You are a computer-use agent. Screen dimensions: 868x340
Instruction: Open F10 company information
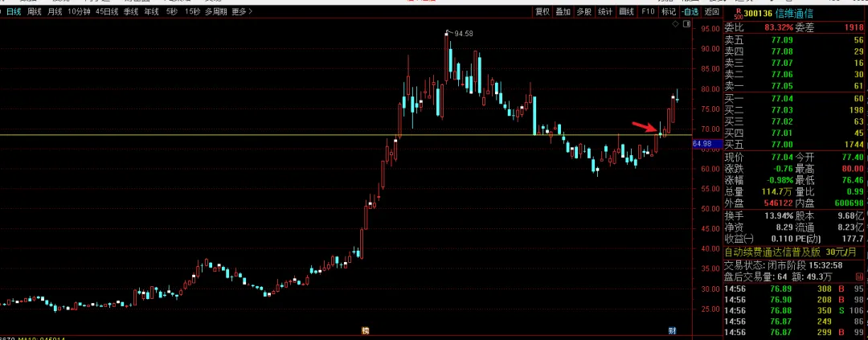click(x=648, y=11)
